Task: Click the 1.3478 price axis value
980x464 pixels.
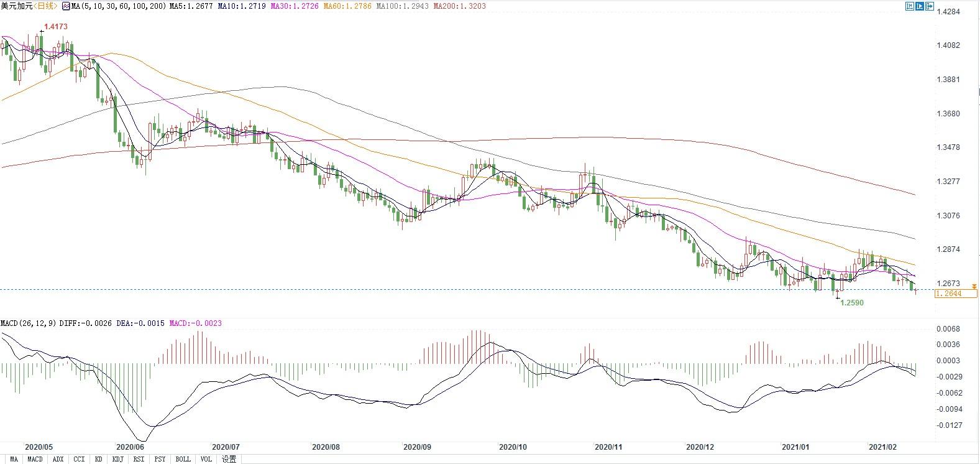Action: (x=949, y=147)
